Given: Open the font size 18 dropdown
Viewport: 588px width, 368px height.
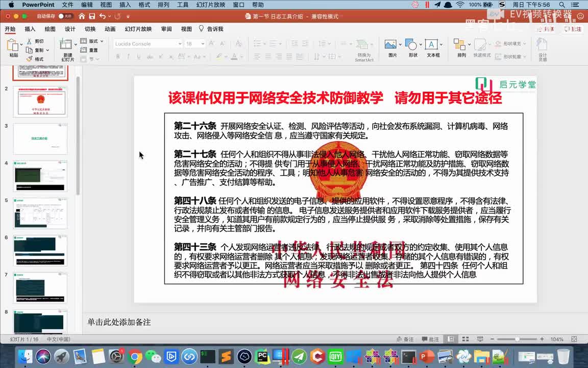Looking at the screenshot, I should (x=203, y=44).
